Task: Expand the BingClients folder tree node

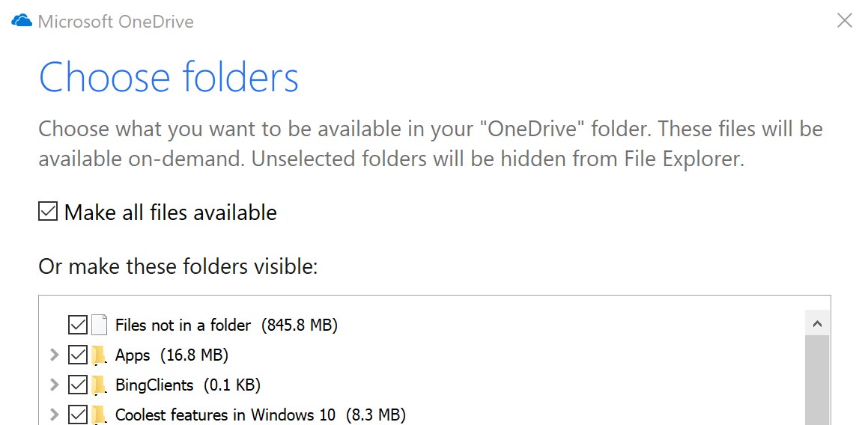Action: pyautogui.click(x=54, y=385)
